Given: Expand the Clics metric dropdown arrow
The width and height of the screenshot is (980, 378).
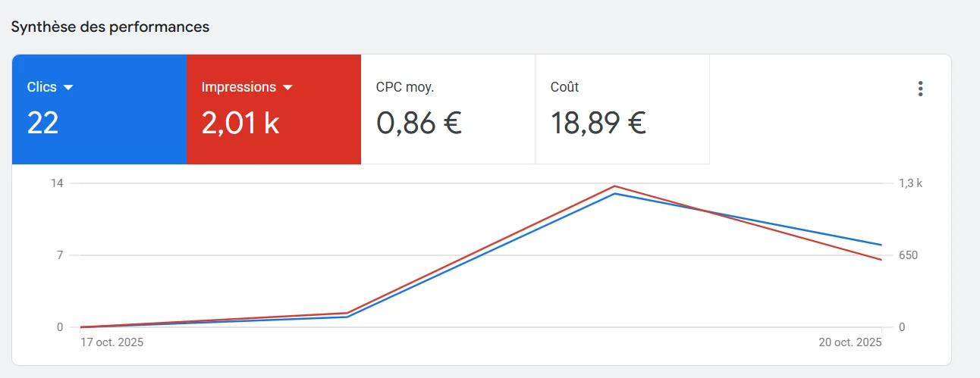Looking at the screenshot, I should click(x=68, y=87).
